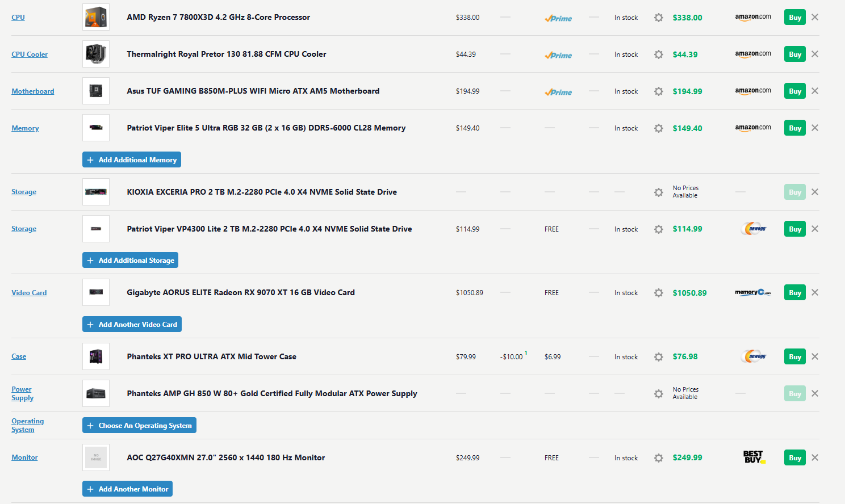Click Amazon logo in the CPU row
Screen dimensions: 845x504
[753, 17]
